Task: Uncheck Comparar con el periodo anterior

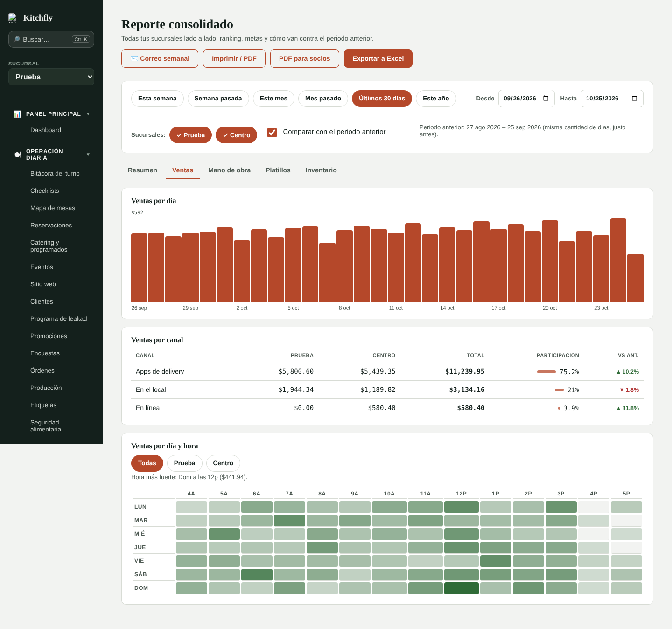Action: pyautogui.click(x=272, y=132)
